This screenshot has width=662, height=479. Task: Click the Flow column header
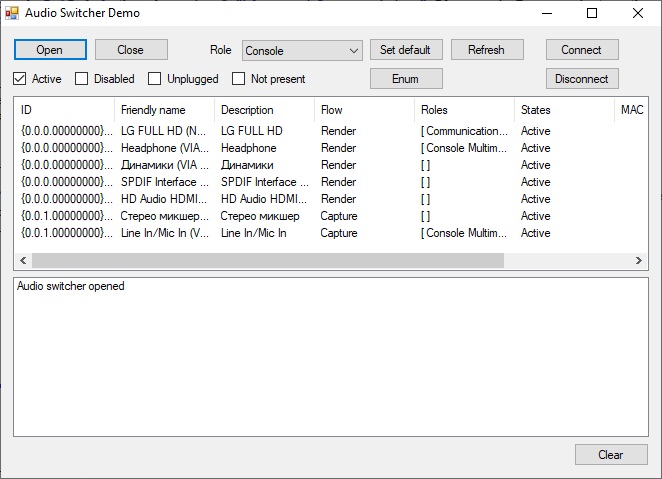pos(365,110)
